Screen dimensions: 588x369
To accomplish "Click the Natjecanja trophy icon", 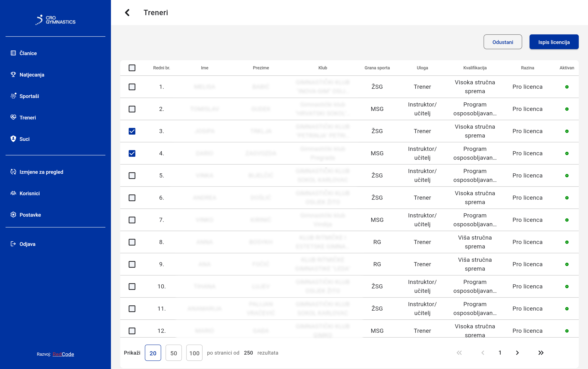I will pyautogui.click(x=13, y=75).
